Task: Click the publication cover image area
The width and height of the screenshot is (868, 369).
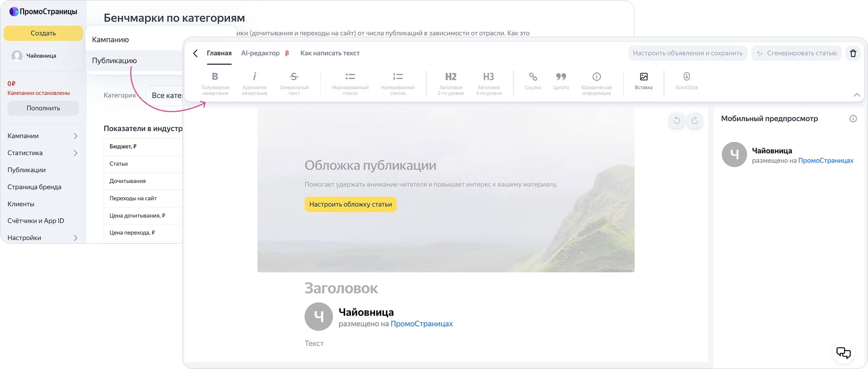Action: coord(446,190)
